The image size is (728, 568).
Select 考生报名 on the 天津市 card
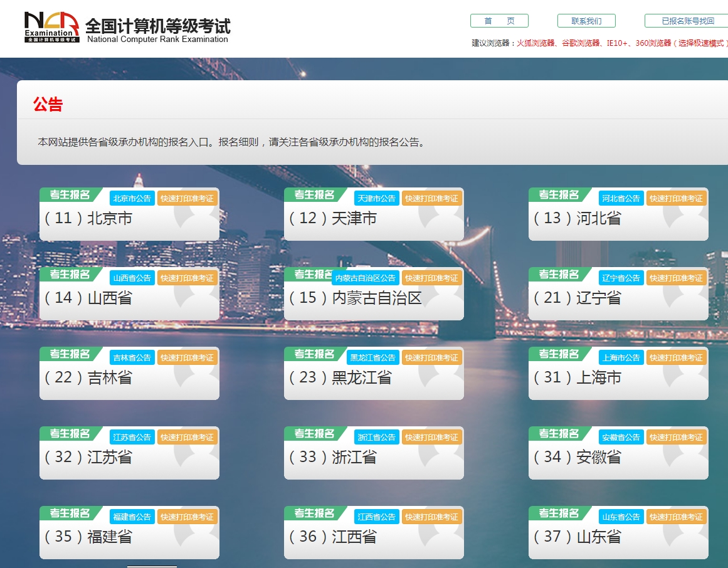pyautogui.click(x=314, y=194)
